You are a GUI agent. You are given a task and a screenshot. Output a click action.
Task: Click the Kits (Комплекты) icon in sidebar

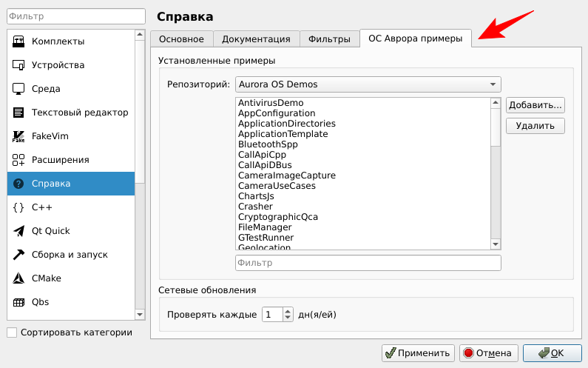pyautogui.click(x=18, y=41)
